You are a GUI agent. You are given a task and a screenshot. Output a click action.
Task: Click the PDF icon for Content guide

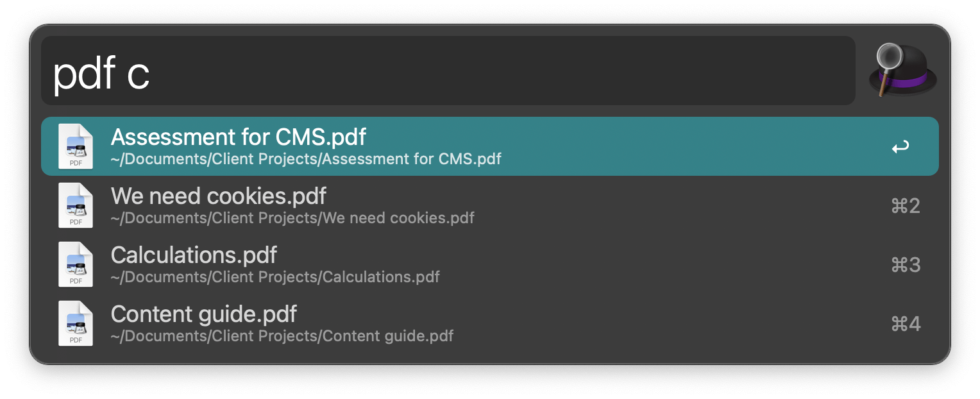pos(75,323)
